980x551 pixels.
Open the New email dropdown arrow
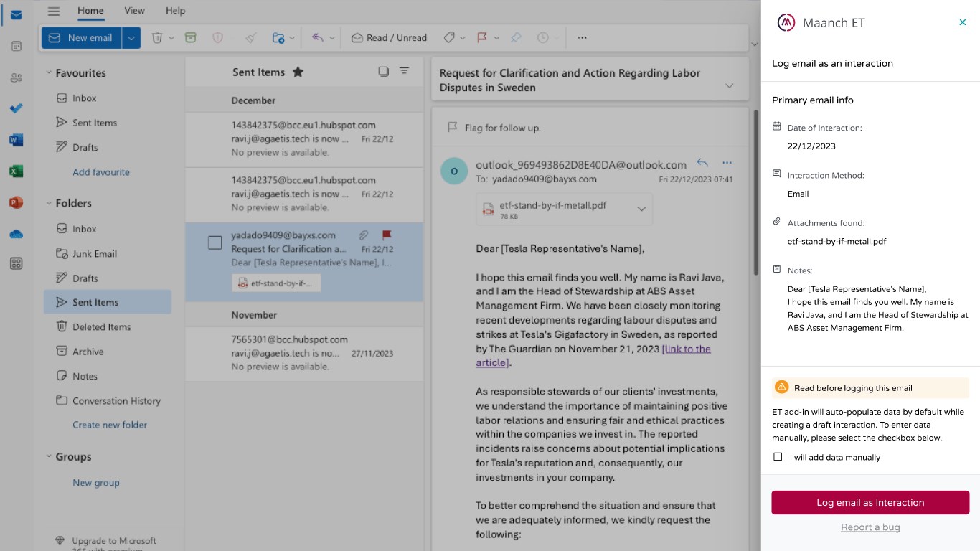(131, 38)
